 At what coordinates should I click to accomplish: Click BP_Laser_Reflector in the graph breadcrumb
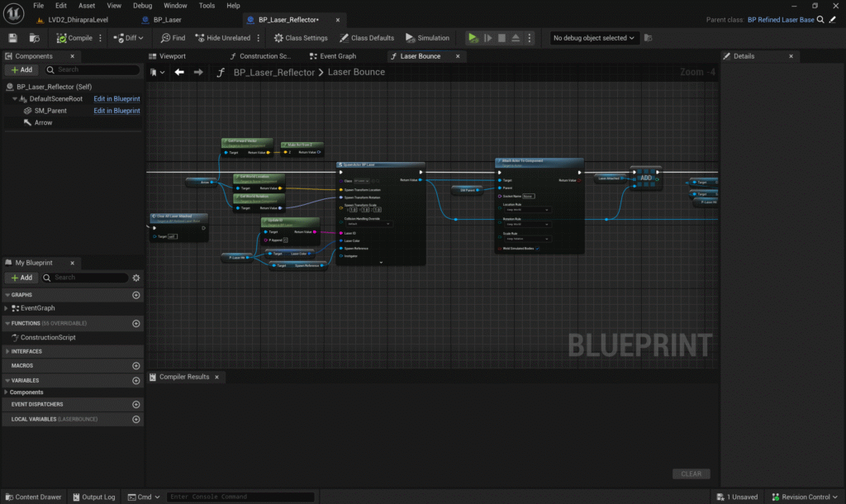point(273,73)
